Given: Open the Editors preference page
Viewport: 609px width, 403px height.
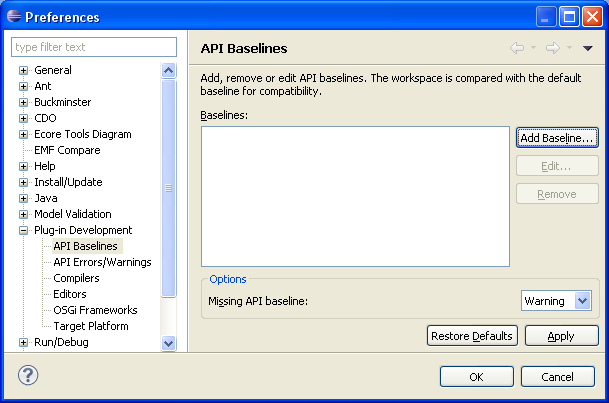Looking at the screenshot, I should point(70,294).
